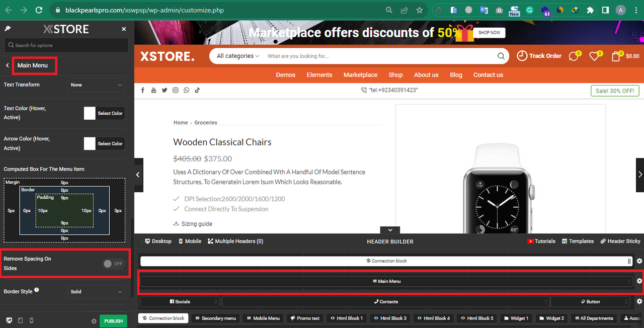The image size is (644, 328).
Task: Toggle Remove Spacing On Sides switch
Action: tap(113, 264)
